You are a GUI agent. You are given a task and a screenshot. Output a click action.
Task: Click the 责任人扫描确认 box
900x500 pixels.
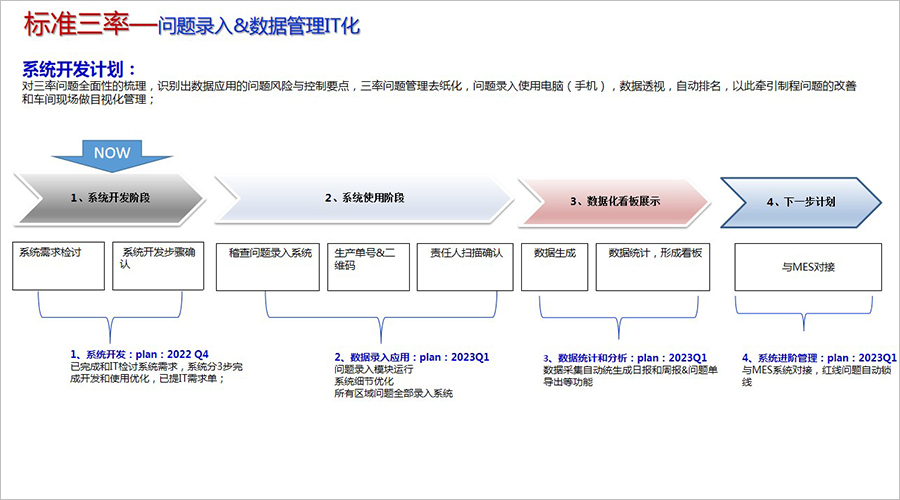point(466,267)
